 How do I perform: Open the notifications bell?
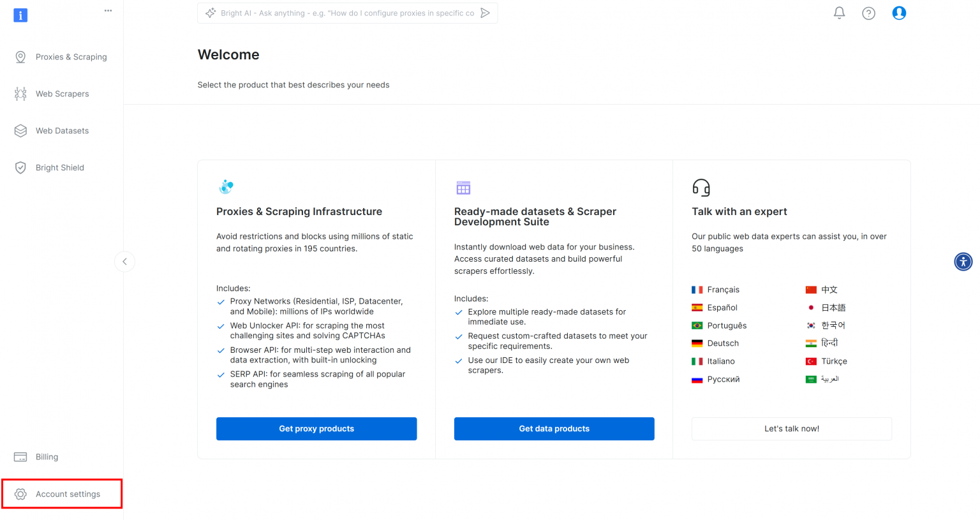[839, 13]
